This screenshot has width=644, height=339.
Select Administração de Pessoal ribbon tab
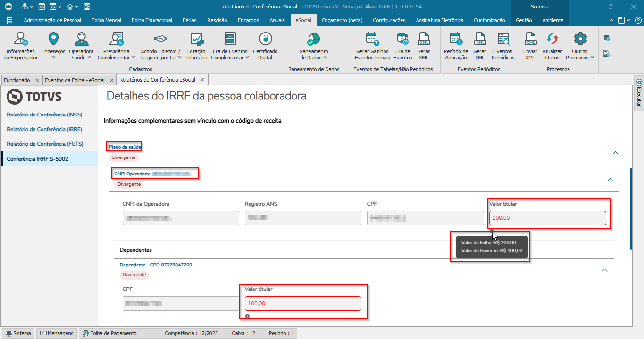[52, 20]
